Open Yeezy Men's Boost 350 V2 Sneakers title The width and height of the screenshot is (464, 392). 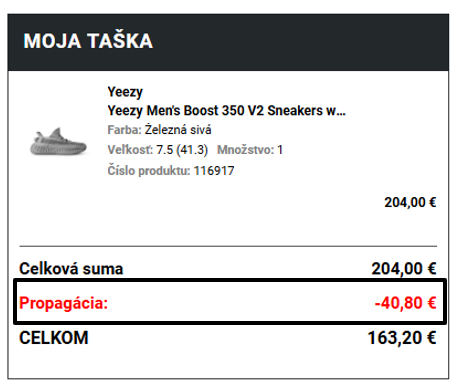click(x=226, y=111)
